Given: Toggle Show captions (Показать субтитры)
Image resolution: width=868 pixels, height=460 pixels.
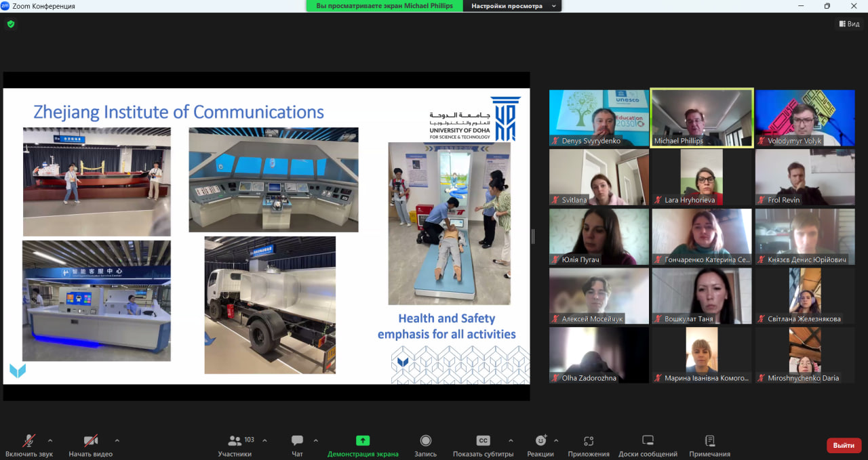Looking at the screenshot, I should [x=483, y=441].
